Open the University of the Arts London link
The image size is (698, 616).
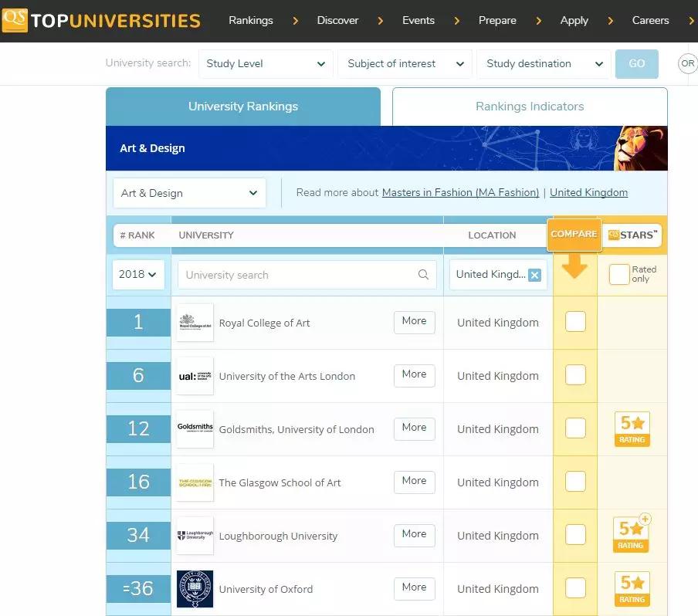(x=287, y=377)
